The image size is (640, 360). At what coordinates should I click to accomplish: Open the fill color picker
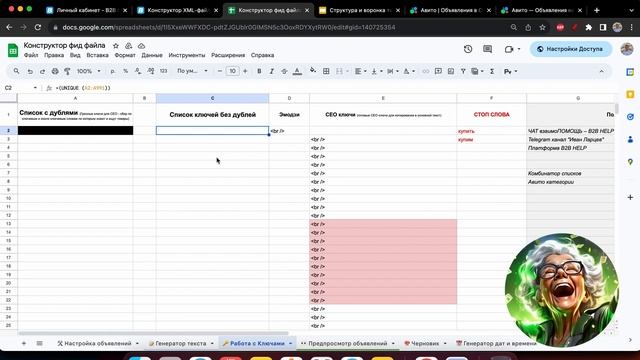[313, 71]
